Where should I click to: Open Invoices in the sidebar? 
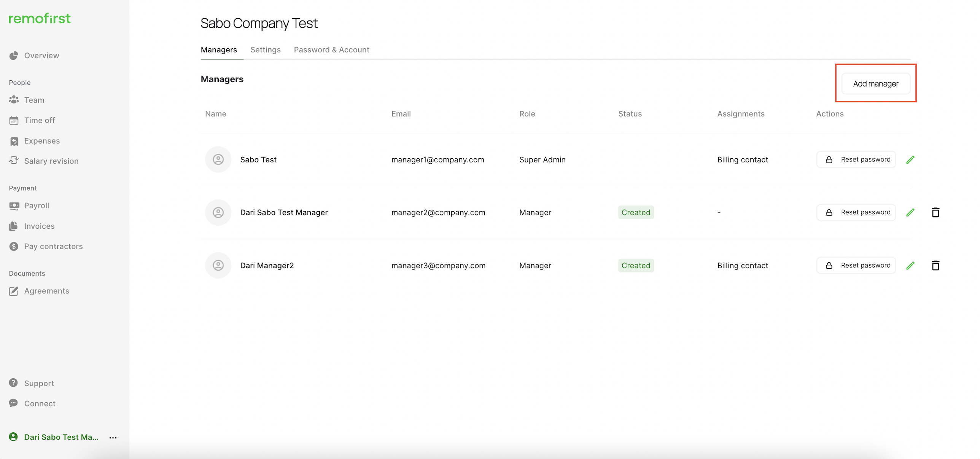coord(39,226)
